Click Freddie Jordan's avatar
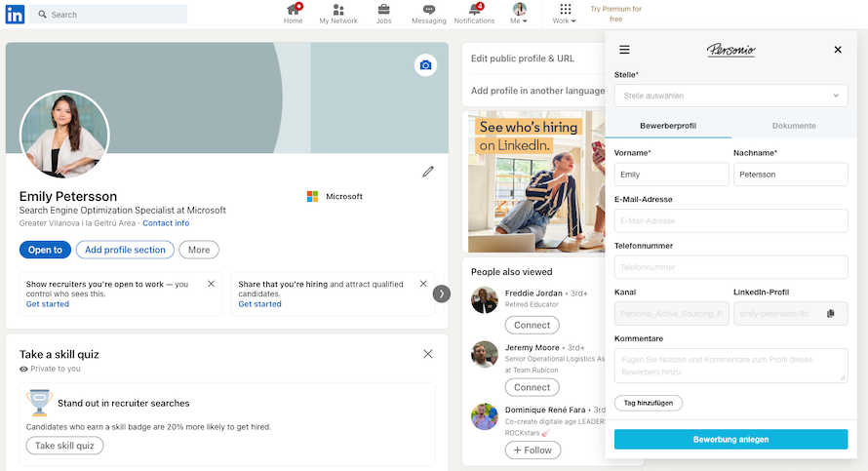Image resolution: width=868 pixels, height=471 pixels. 485,300
